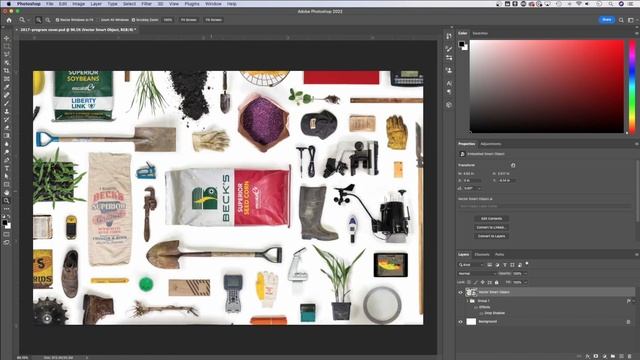Add a layer style with fx icon
The height and width of the screenshot is (360, 640).
coord(587,356)
